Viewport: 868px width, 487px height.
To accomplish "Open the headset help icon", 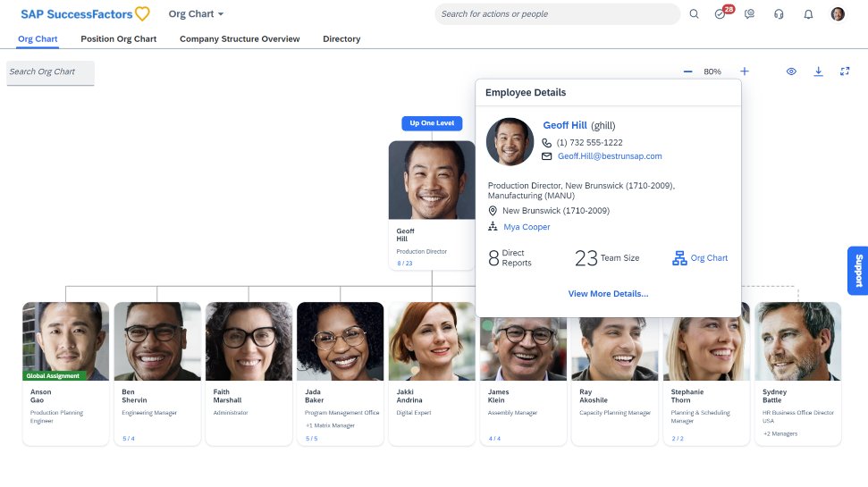I will click(x=779, y=14).
